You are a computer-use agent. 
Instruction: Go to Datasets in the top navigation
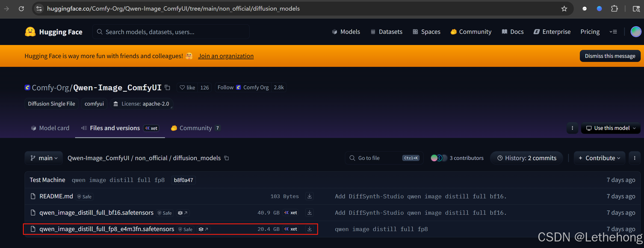click(386, 32)
